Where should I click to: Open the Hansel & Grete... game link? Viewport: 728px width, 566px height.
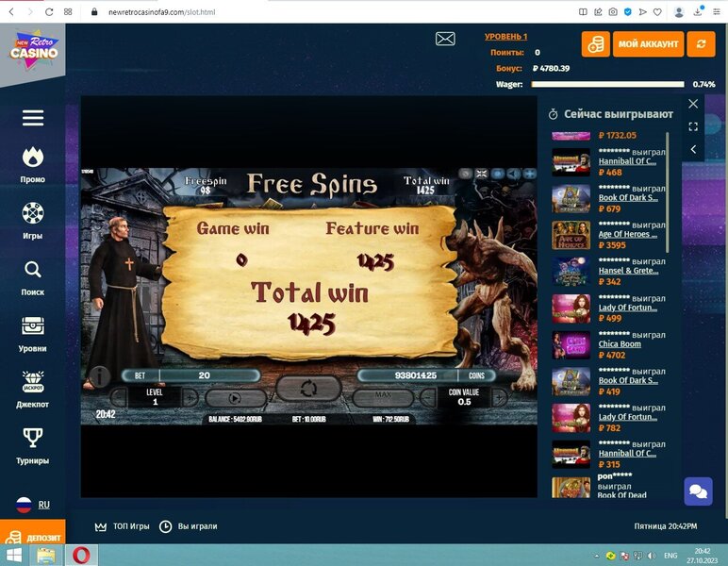point(628,271)
